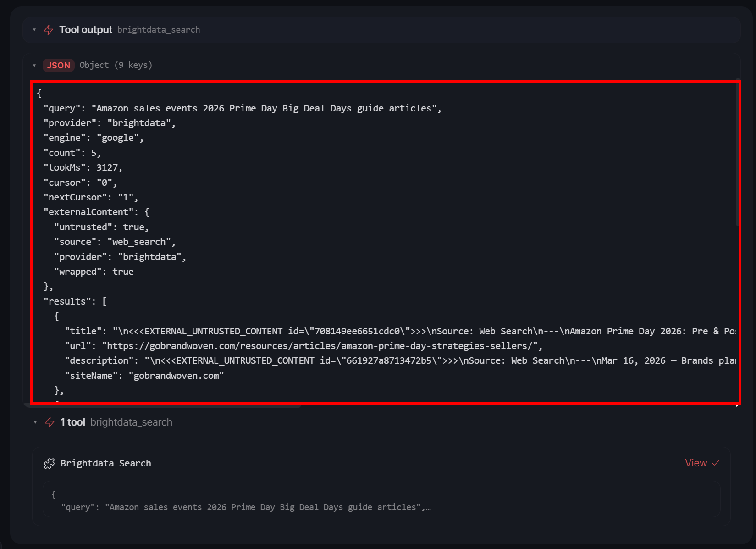Click the View link
This screenshot has width=756, height=549.
pos(695,463)
